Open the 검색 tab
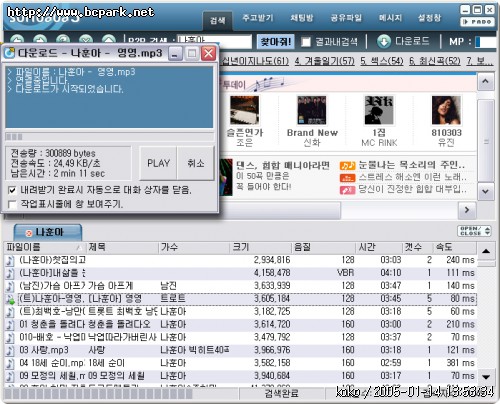 [x=217, y=20]
